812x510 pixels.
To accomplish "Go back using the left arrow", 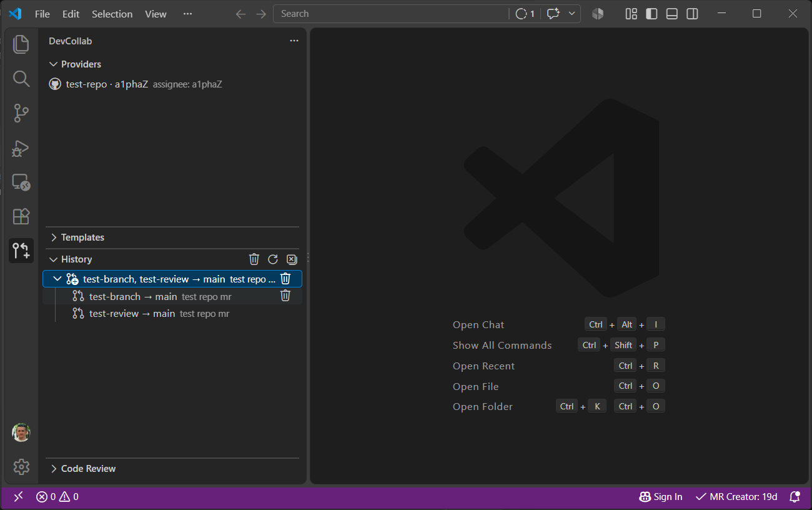I will 240,14.
